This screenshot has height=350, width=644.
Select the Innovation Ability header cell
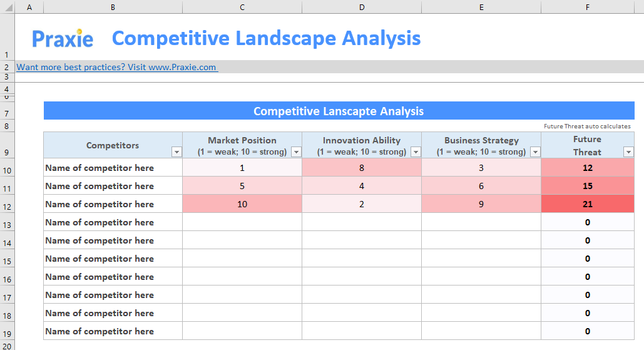tap(362, 145)
